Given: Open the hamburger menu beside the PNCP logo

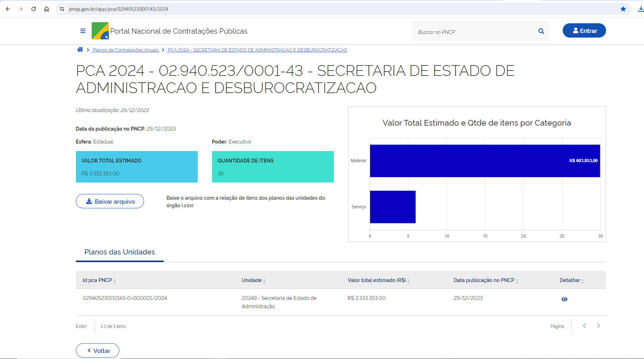Looking at the screenshot, I should tap(83, 31).
